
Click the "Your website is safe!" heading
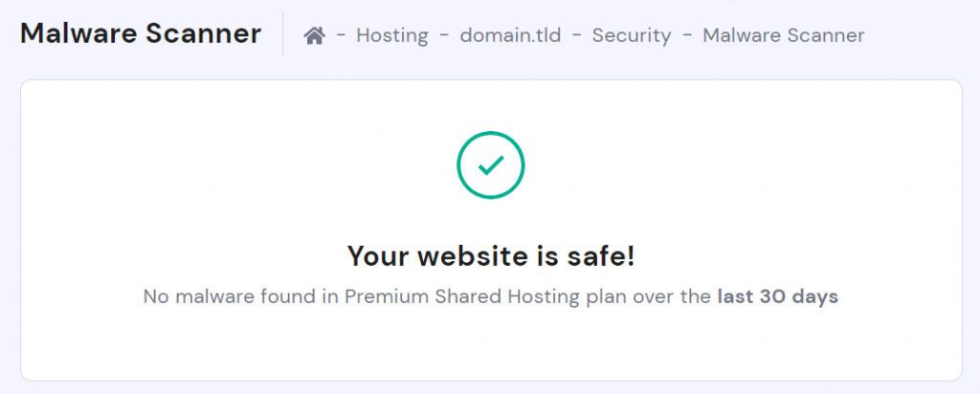(x=490, y=255)
